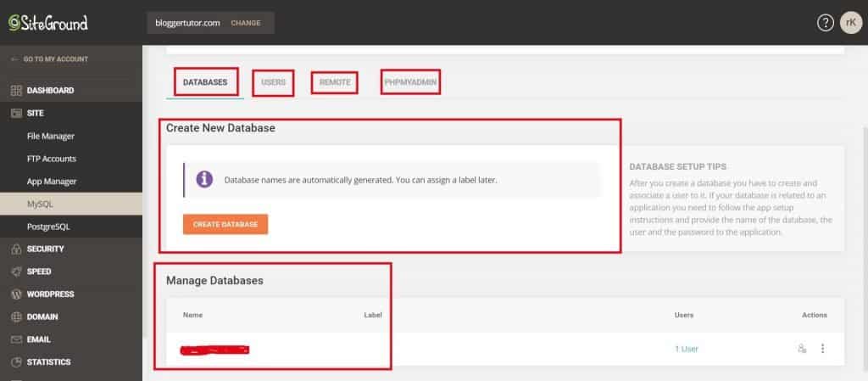Viewport: 868px width, 381px height.
Task: Click the Label column header
Action: (373, 315)
